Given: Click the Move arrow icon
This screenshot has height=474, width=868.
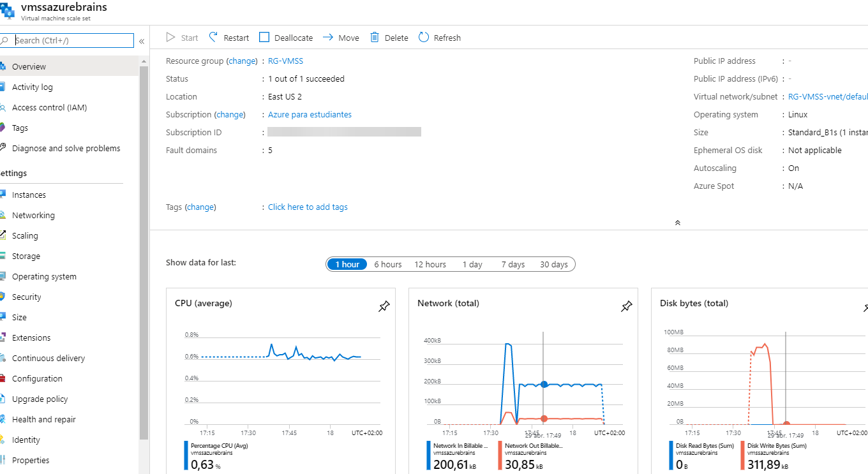Looking at the screenshot, I should [328, 38].
